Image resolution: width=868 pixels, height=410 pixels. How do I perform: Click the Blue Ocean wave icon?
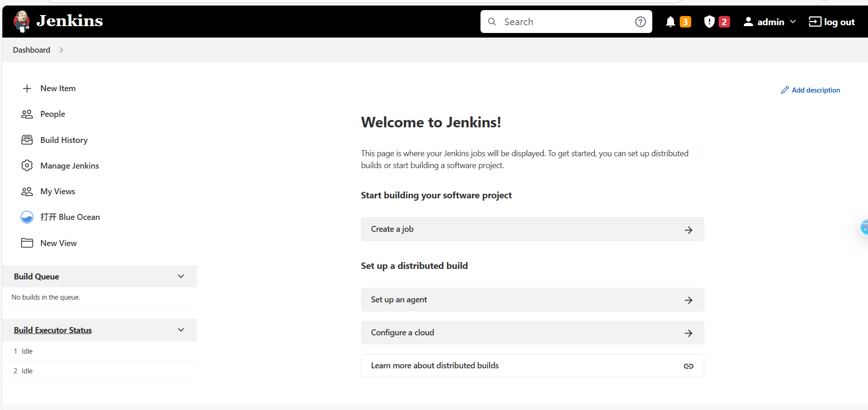pos(27,217)
